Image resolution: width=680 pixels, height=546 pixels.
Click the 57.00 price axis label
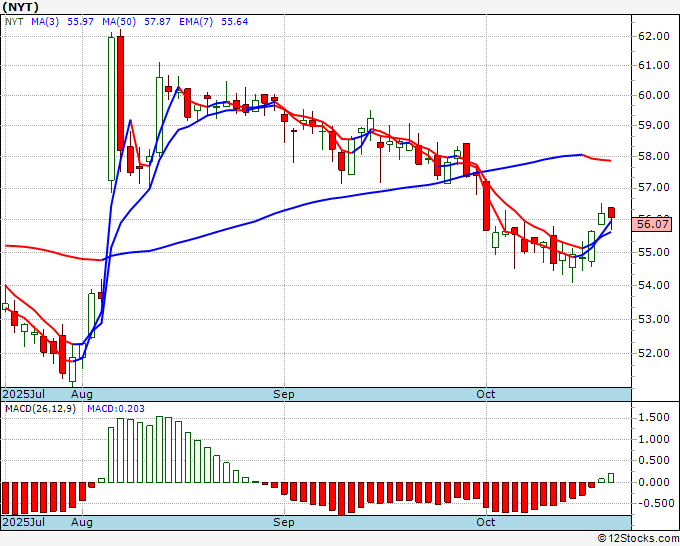[654, 187]
